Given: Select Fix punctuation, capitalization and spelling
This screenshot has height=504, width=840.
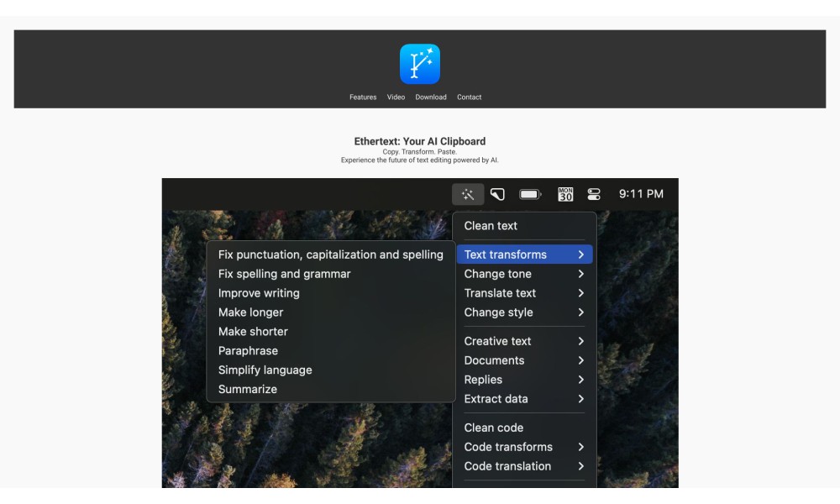Looking at the screenshot, I should click(x=330, y=255).
